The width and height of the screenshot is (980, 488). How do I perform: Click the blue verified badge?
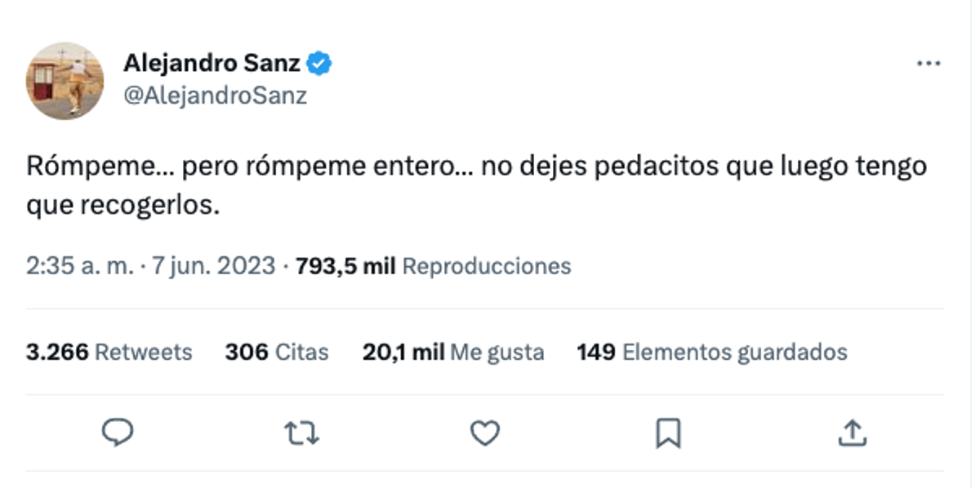pos(319,64)
